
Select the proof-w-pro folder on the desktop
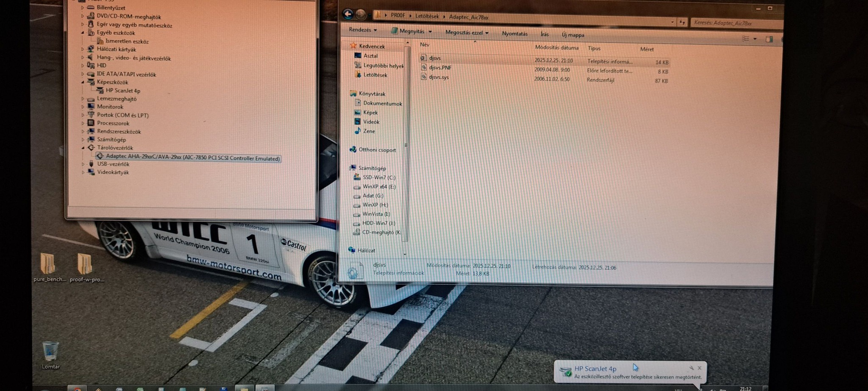pos(86,267)
